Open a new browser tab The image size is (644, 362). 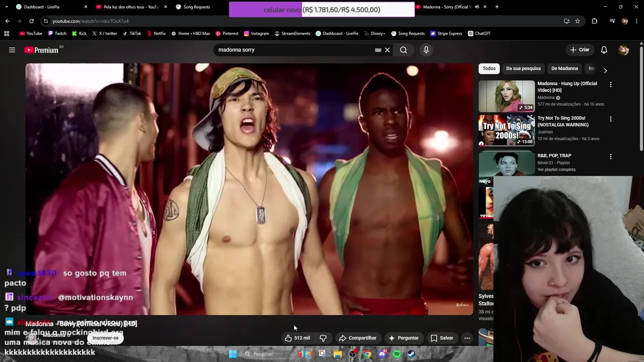[497, 7]
